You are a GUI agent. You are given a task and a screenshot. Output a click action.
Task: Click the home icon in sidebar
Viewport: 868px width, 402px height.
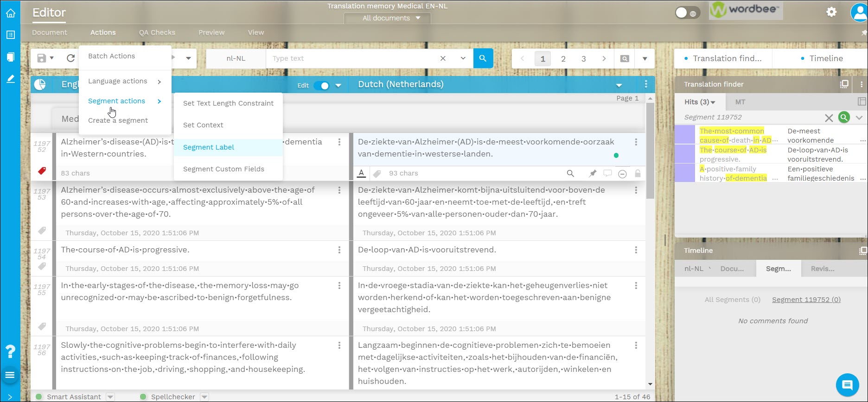10,13
